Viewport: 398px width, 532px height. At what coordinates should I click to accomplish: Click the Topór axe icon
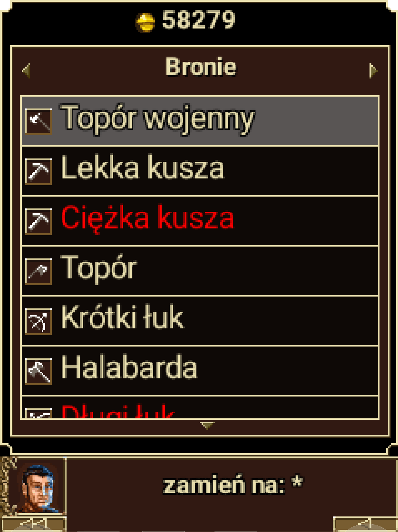tap(38, 271)
